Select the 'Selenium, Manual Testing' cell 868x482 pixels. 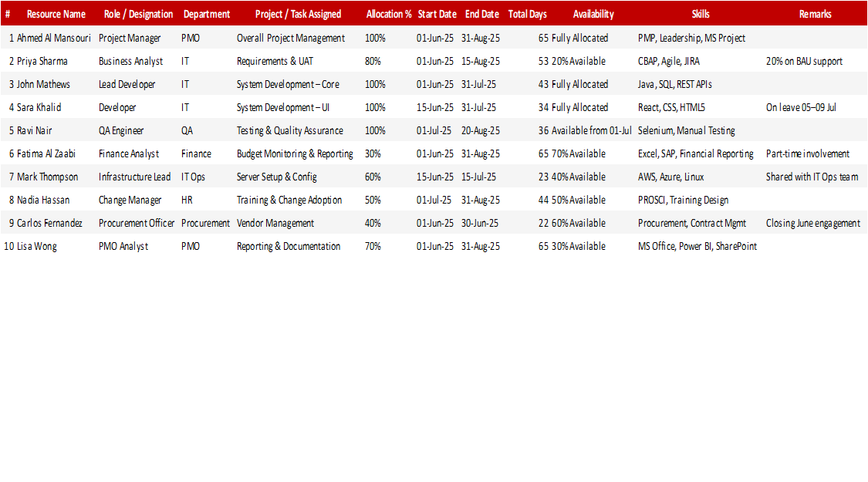(x=687, y=131)
